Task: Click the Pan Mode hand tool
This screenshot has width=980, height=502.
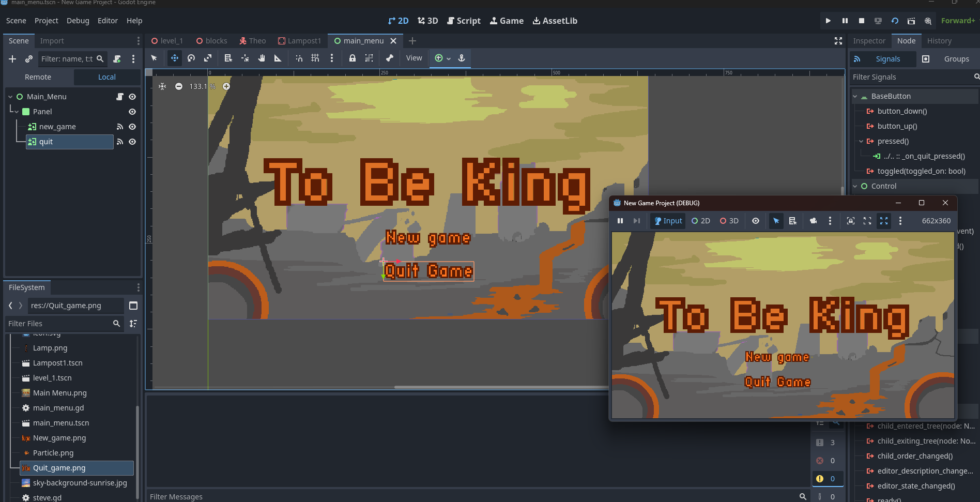Action: pos(262,58)
